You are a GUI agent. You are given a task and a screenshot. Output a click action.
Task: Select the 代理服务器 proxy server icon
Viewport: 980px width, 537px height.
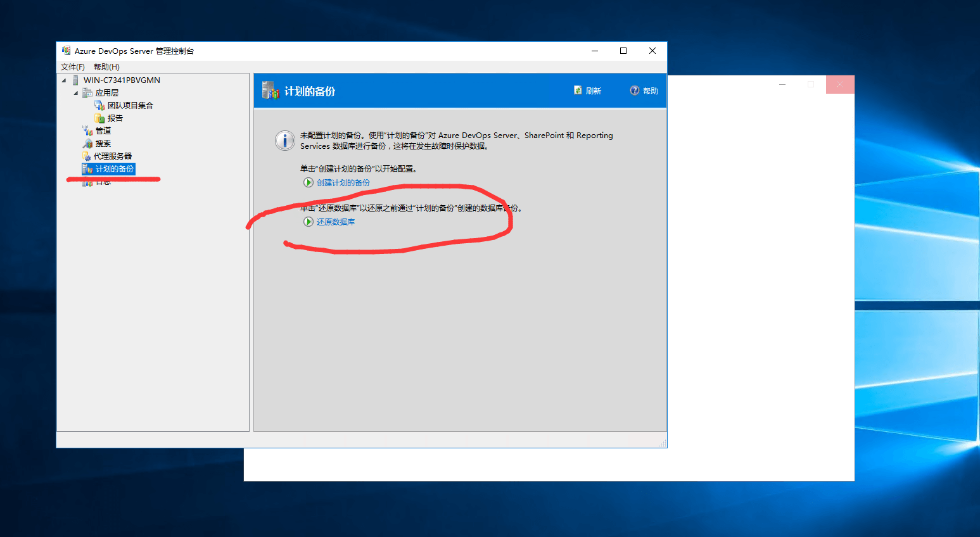click(x=87, y=156)
